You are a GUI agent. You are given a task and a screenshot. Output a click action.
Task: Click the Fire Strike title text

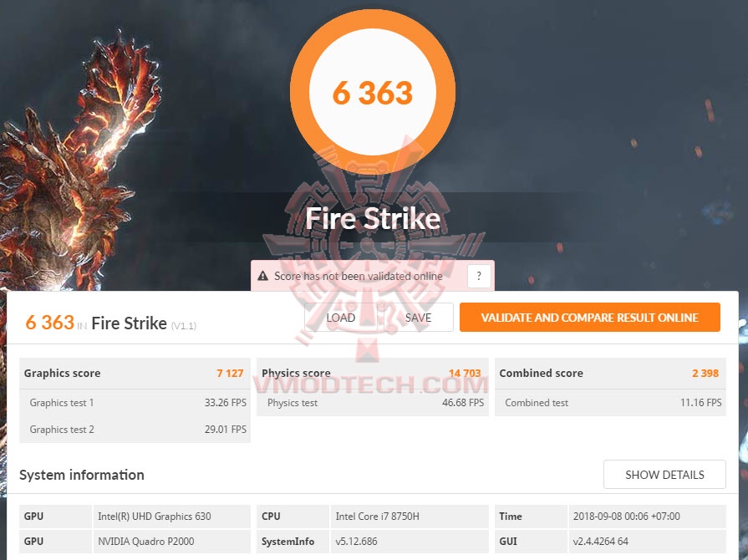[x=373, y=218]
